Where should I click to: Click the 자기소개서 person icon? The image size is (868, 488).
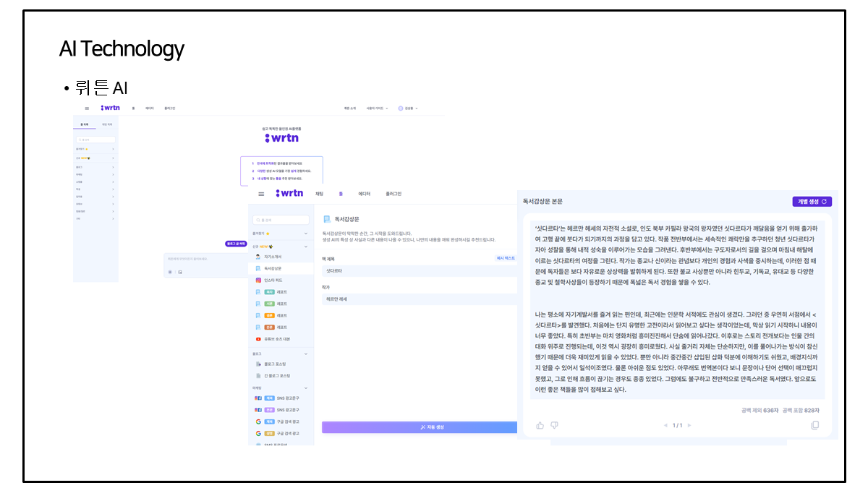tap(258, 257)
